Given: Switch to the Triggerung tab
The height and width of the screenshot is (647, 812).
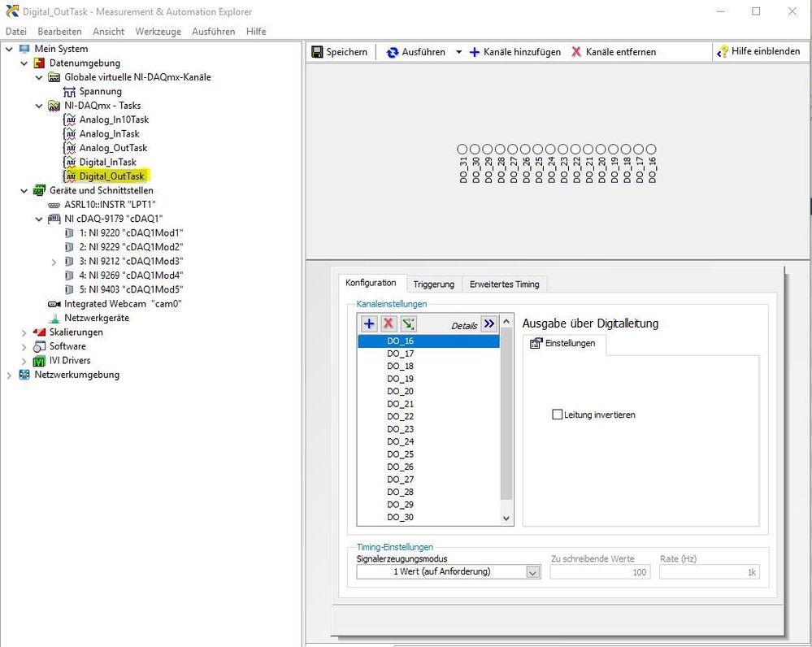Looking at the screenshot, I should [x=433, y=284].
